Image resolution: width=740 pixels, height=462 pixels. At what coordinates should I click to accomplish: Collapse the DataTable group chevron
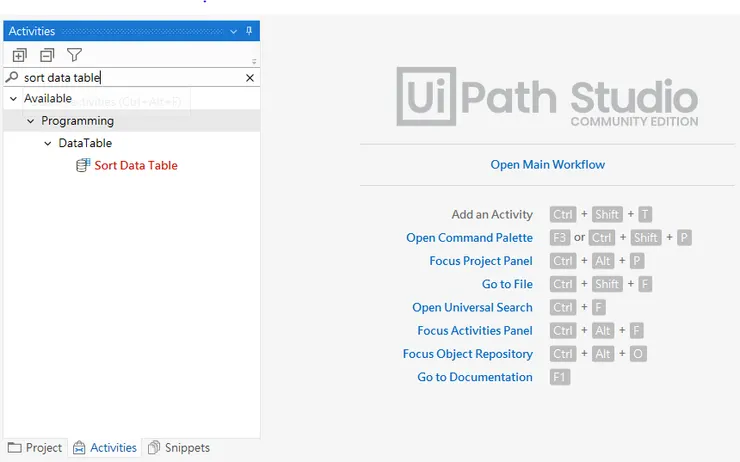coord(48,143)
